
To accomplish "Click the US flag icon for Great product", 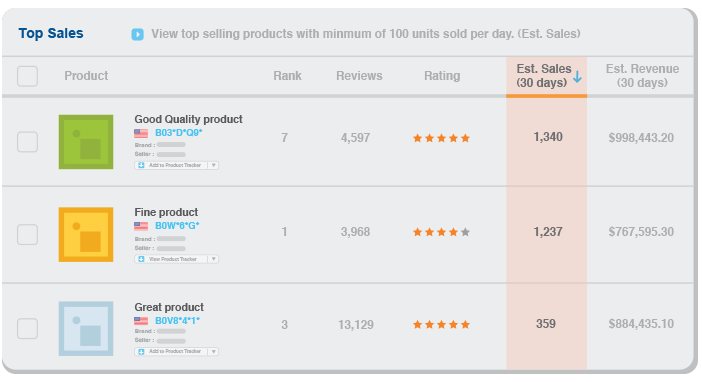I will point(141,321).
